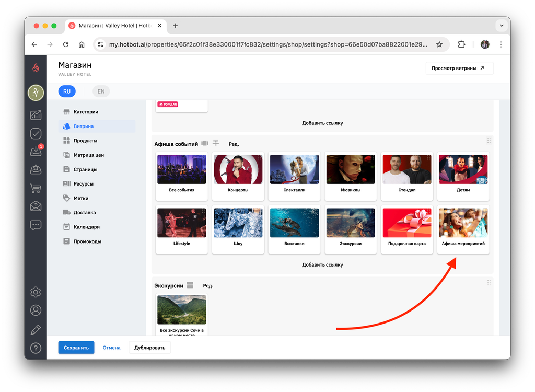
Task: Select the Шоу card
Action: (238, 230)
